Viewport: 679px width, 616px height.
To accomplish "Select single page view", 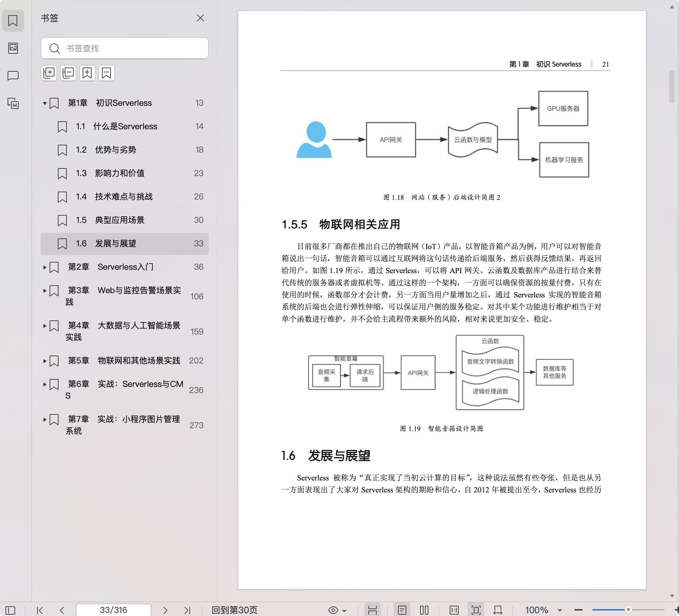I will pos(402,610).
